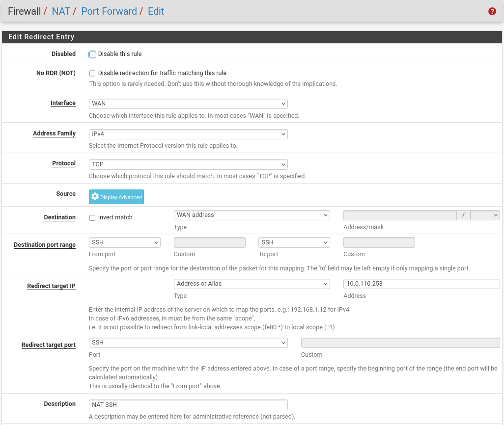This screenshot has height=425, width=504.
Task: Enable Invert match for the Destination
Action: click(x=92, y=217)
